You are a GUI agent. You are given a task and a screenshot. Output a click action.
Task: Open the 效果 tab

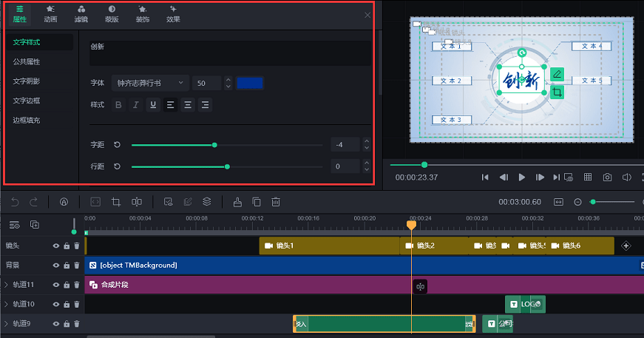pyautogui.click(x=173, y=14)
